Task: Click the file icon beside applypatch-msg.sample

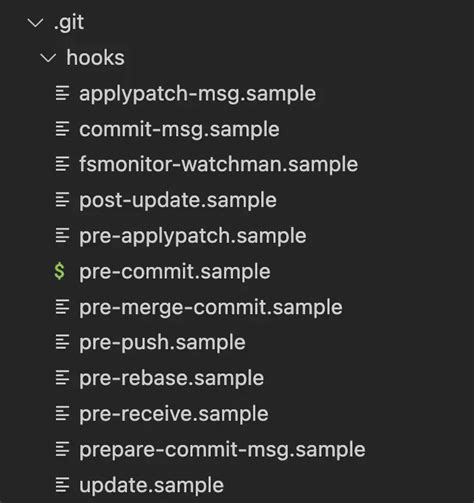Action: [x=62, y=93]
